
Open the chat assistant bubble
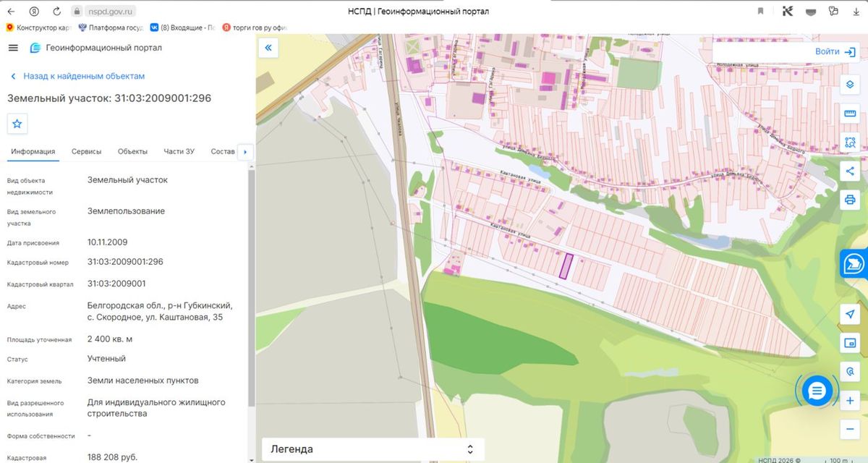817,391
